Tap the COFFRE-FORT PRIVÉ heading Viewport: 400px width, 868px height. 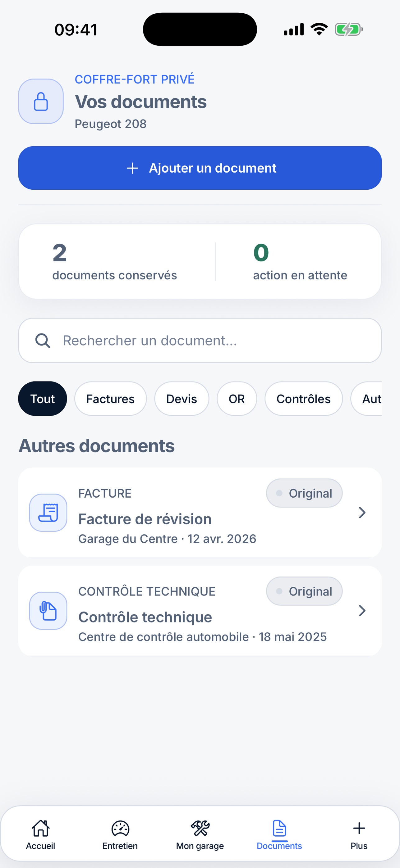135,79
